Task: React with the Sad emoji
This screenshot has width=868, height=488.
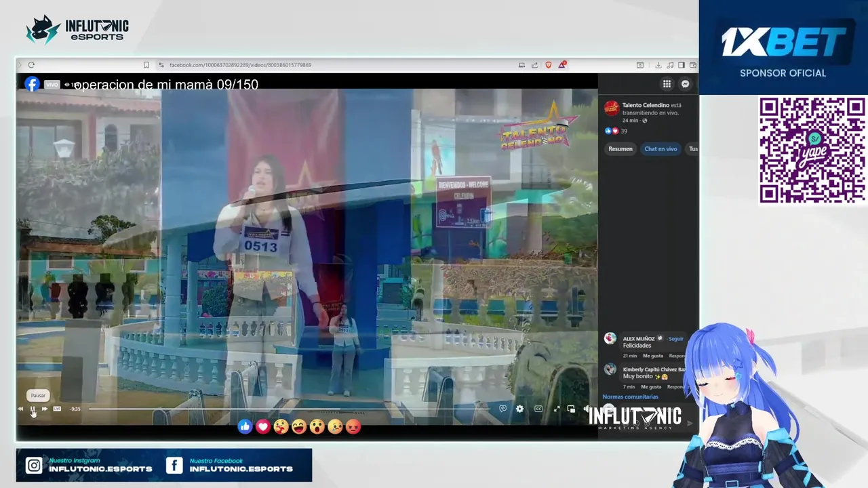Action: [335, 426]
